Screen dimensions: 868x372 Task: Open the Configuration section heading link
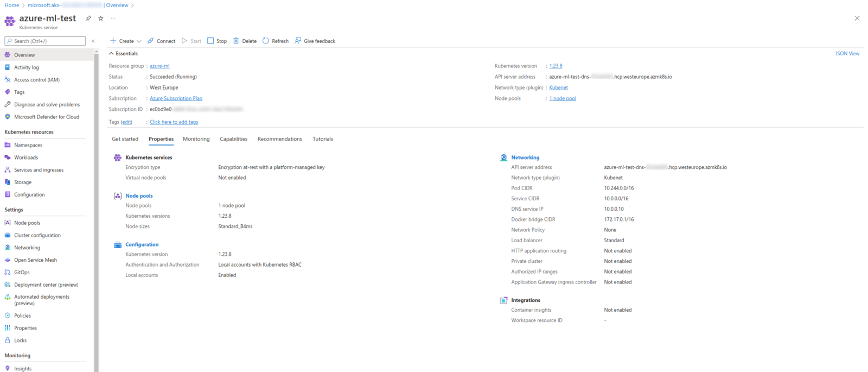tap(142, 244)
